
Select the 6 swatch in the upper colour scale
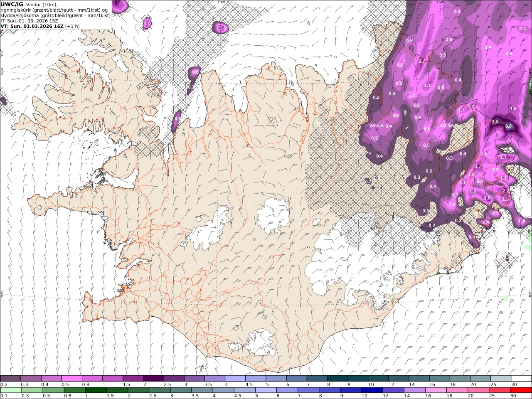coord(296,378)
